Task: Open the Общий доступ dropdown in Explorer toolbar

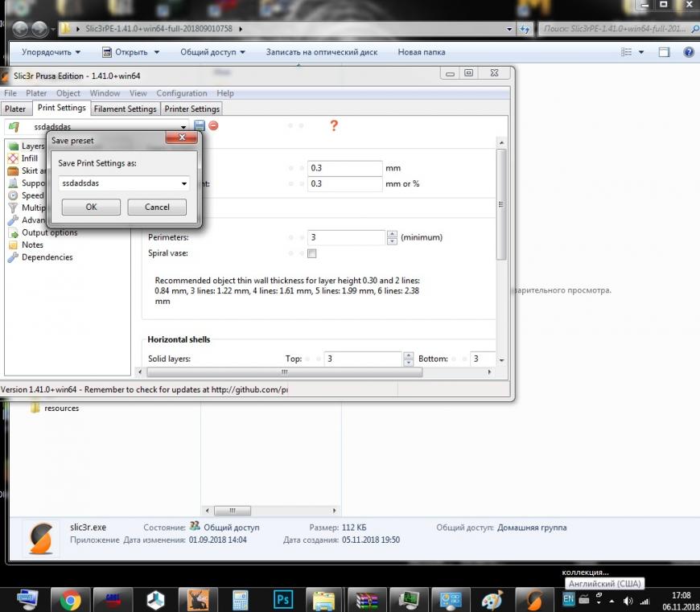Action: coord(212,52)
